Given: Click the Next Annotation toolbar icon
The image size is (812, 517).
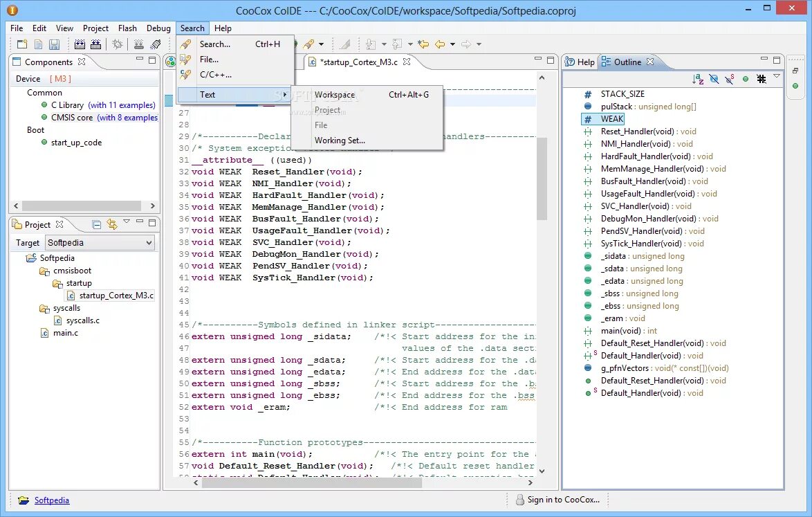Looking at the screenshot, I should pos(371,44).
